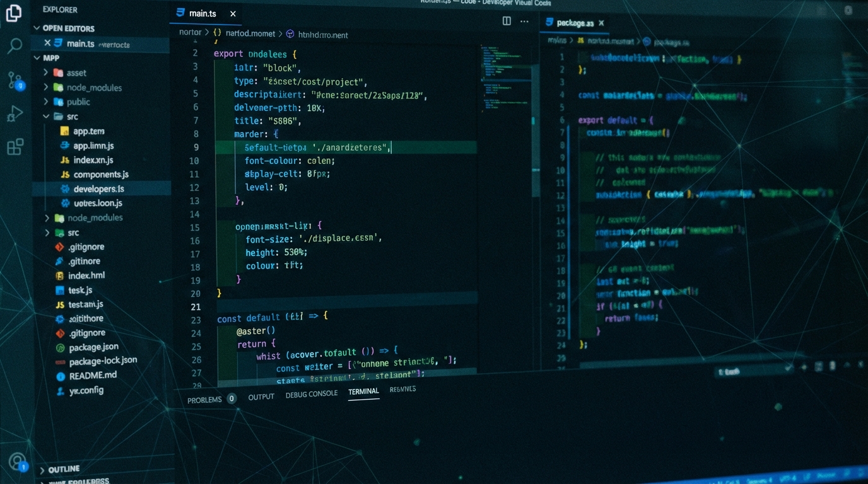Open the Extensions icon in activity bar
The image size is (868, 484).
(x=15, y=147)
